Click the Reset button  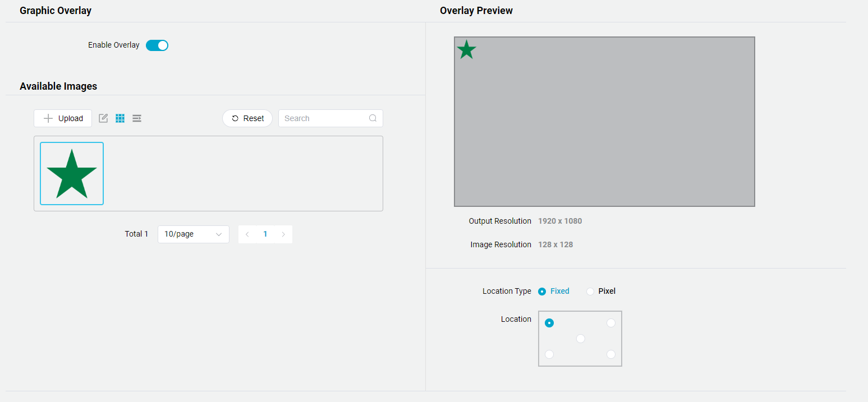[x=247, y=118]
